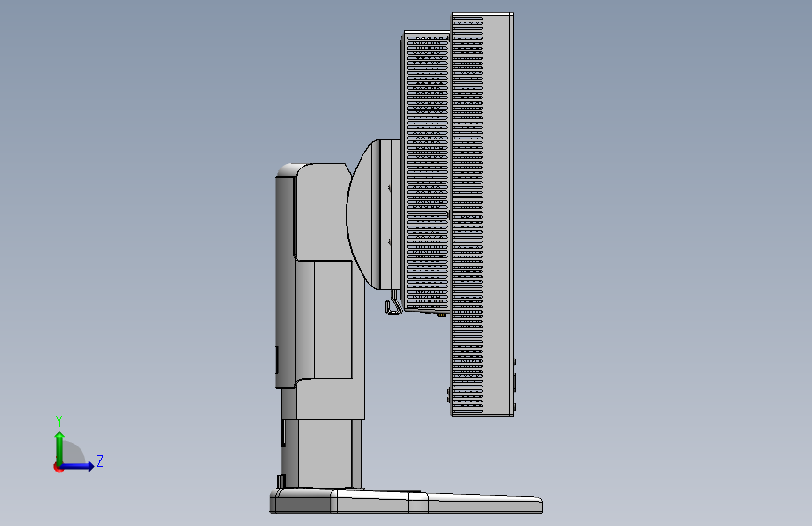
Task: Click the red origin ball of the triad
Action: 57,467
